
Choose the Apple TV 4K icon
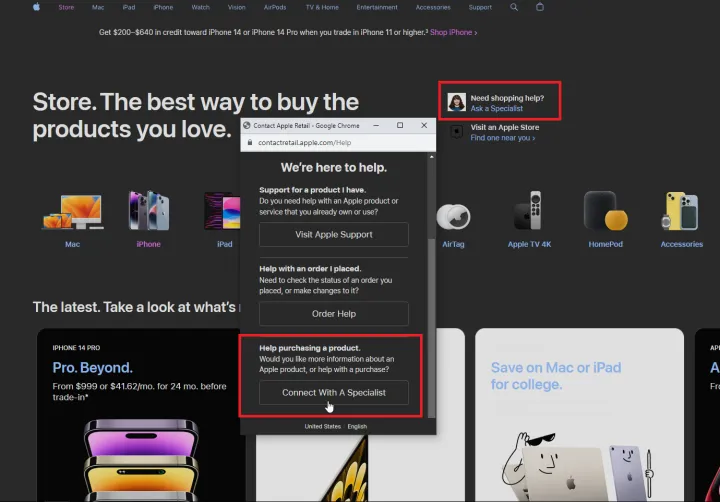point(529,210)
